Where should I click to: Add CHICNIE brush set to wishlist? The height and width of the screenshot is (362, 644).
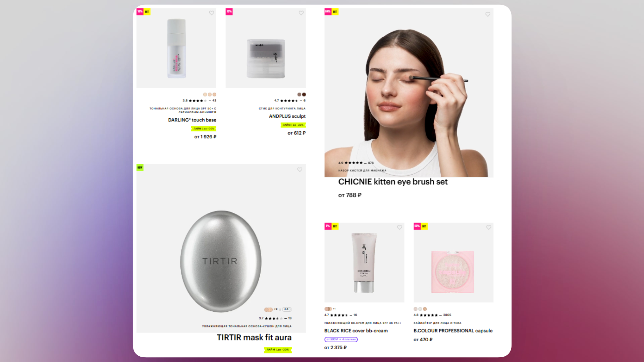(x=488, y=14)
